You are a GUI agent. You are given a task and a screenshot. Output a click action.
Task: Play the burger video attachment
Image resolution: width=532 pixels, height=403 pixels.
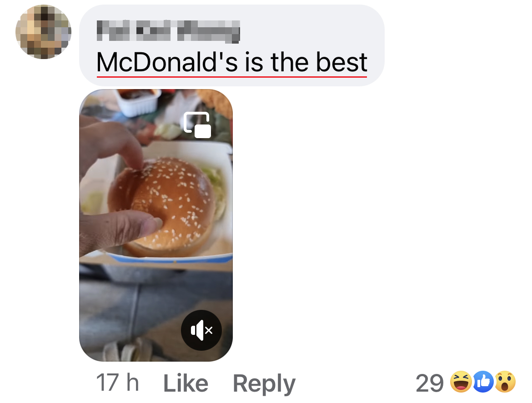(x=156, y=225)
